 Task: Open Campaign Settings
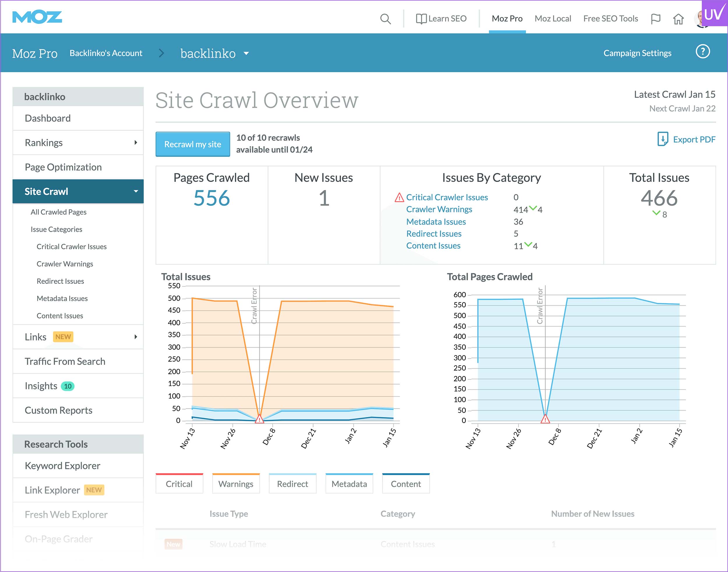point(637,53)
